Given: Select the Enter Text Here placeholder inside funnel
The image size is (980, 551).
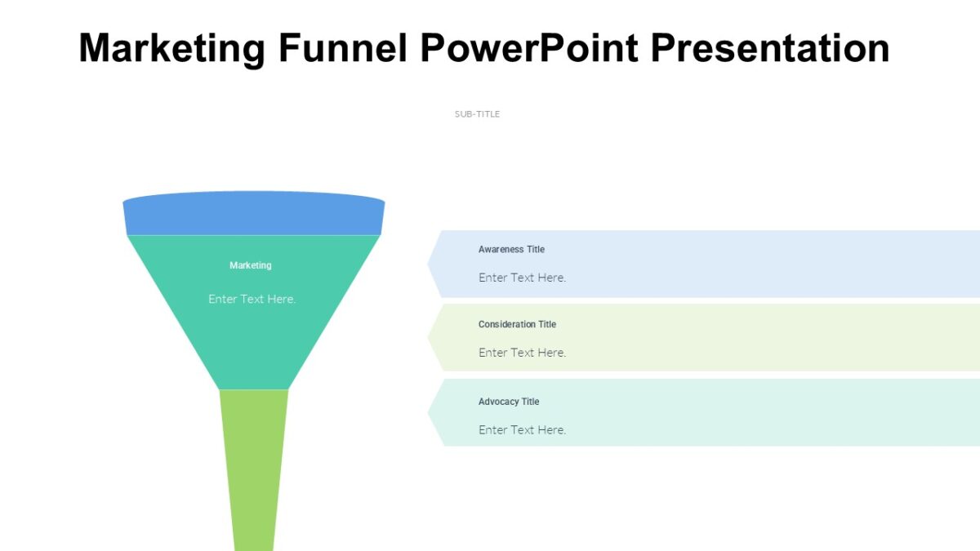Looking at the screenshot, I should 252,299.
